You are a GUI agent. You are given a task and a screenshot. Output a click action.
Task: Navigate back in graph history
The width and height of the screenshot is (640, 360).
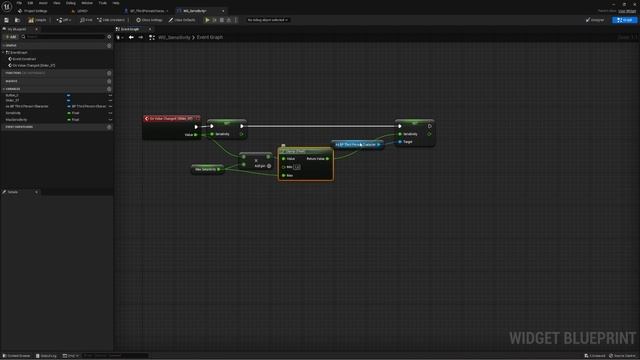[x=131, y=37]
